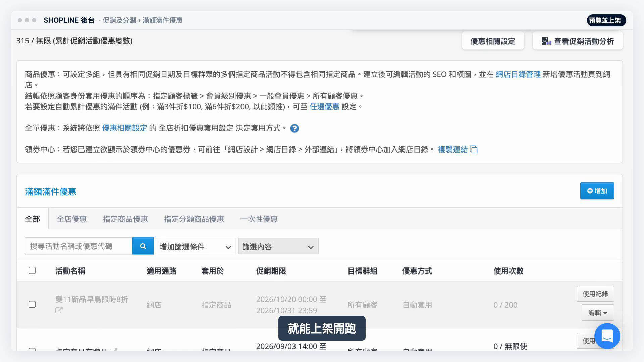The width and height of the screenshot is (644, 362).
Task: Click the copy icon beside 複製連結
Action: (x=474, y=149)
